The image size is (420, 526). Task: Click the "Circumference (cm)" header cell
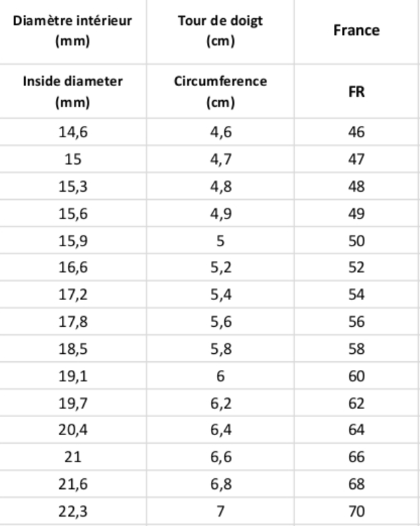(x=221, y=91)
